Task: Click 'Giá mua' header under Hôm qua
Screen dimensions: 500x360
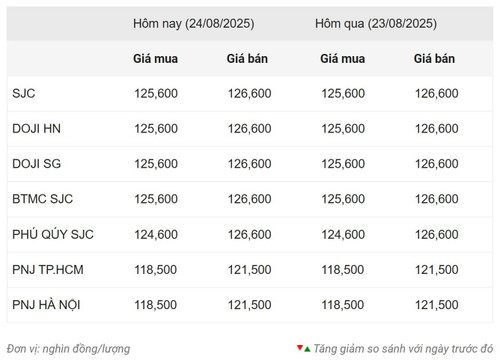Action: [343, 59]
